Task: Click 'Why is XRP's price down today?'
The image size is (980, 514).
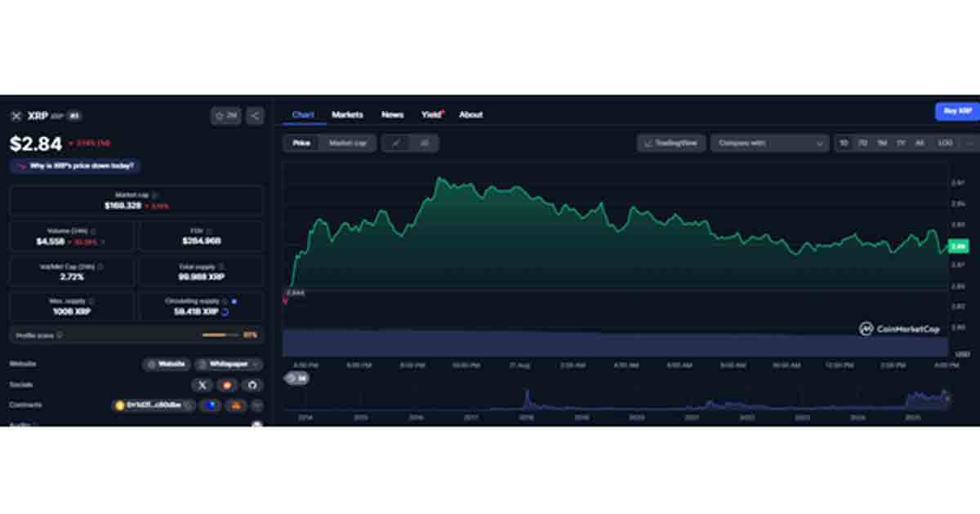Action: (x=75, y=166)
